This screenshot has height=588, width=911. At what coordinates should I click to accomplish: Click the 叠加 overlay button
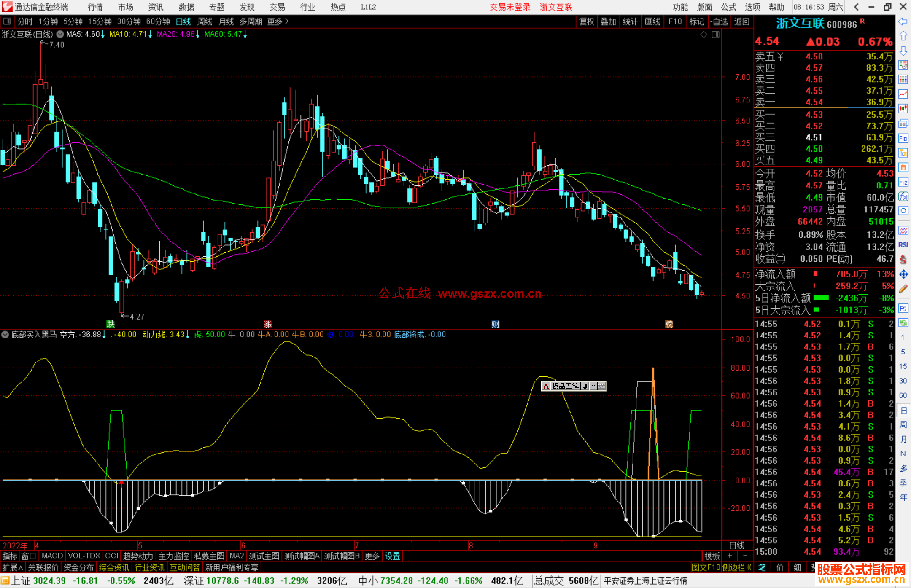608,21
